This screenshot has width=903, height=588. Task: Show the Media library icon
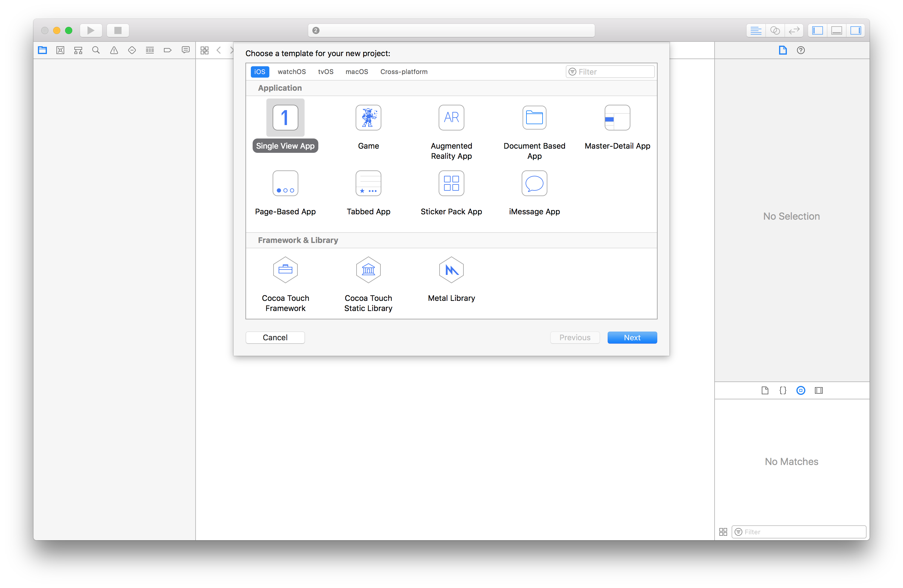click(x=819, y=390)
